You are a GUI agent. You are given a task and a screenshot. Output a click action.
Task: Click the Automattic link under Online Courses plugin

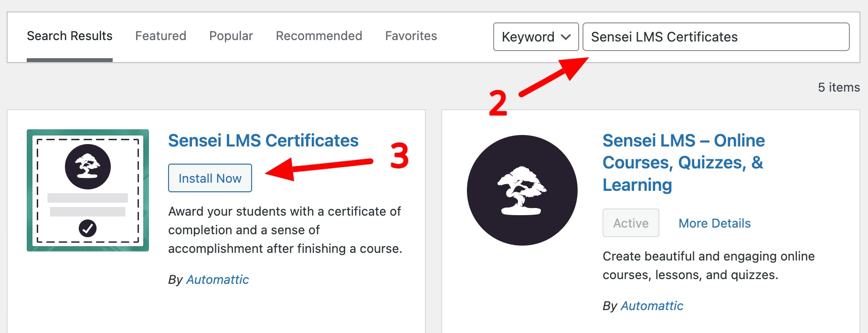(x=652, y=306)
